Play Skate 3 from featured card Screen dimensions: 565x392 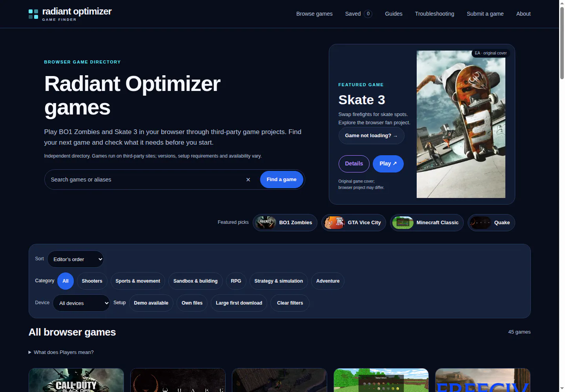point(388,164)
